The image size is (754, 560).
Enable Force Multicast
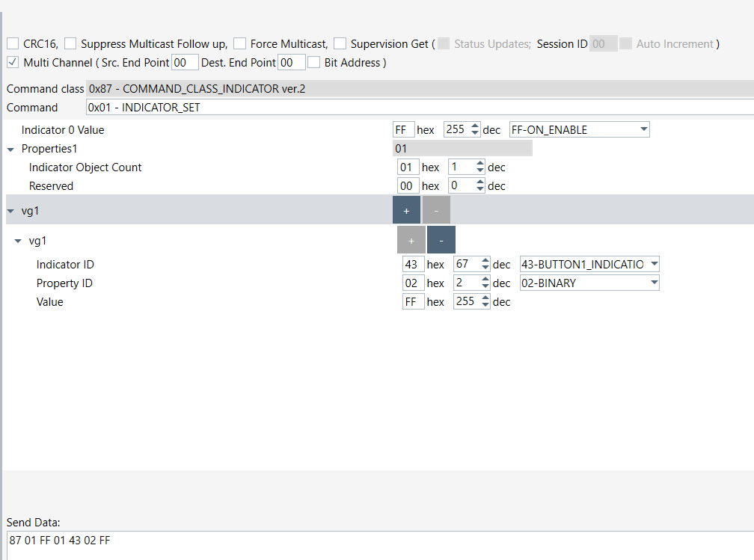click(x=239, y=43)
